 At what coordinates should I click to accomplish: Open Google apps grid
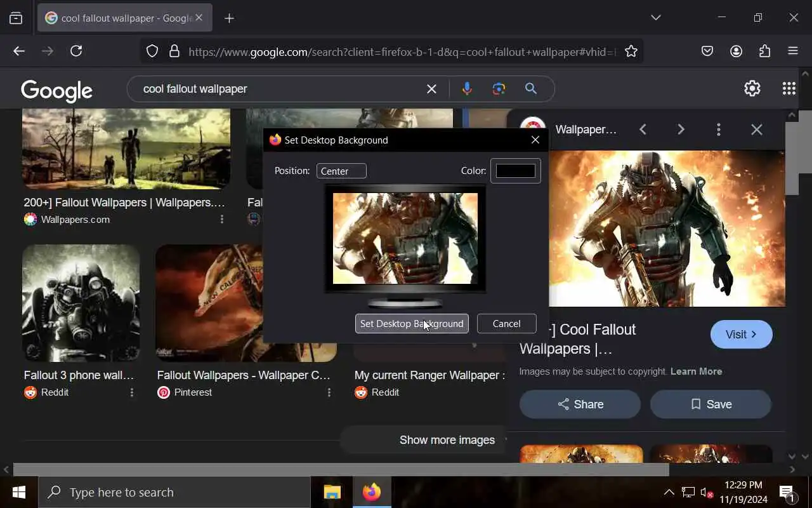(789, 88)
